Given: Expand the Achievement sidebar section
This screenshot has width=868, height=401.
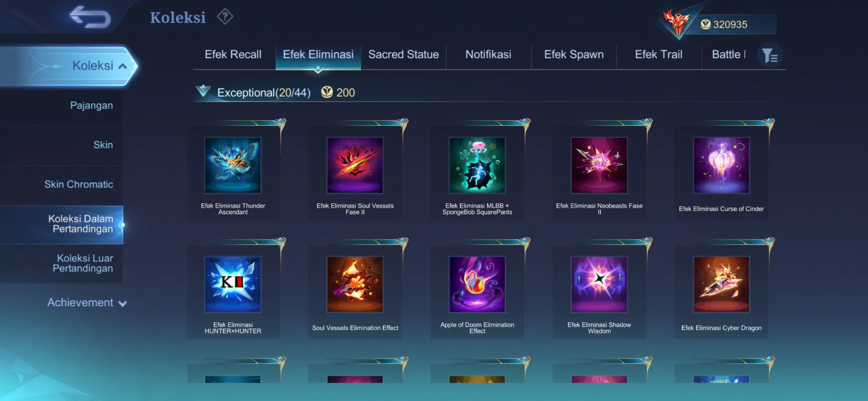Looking at the screenshot, I should (x=87, y=303).
